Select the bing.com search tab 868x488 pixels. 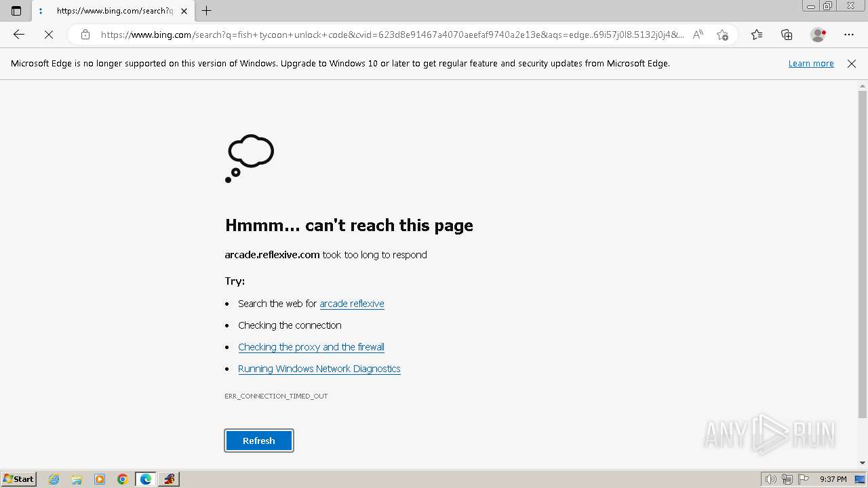point(114,11)
